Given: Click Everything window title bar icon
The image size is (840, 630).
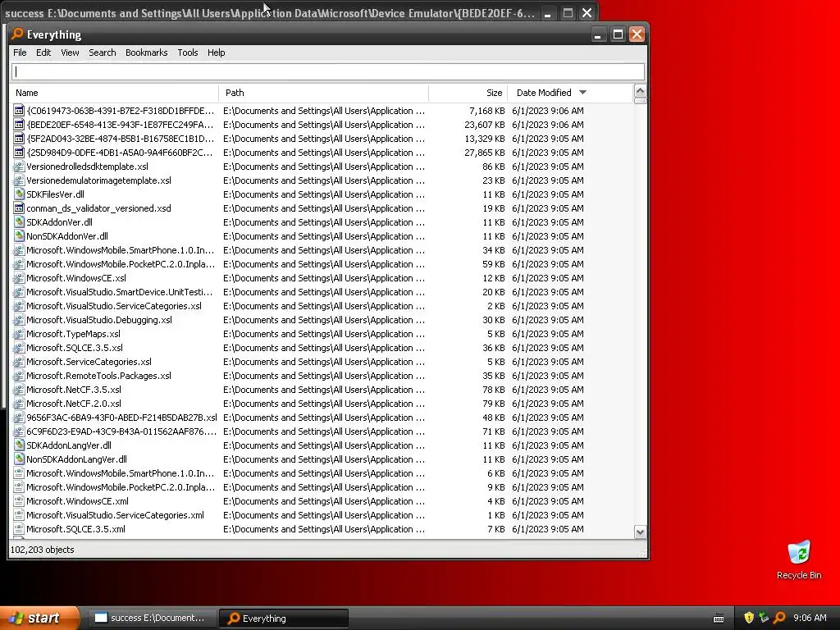Looking at the screenshot, I should [x=17, y=34].
